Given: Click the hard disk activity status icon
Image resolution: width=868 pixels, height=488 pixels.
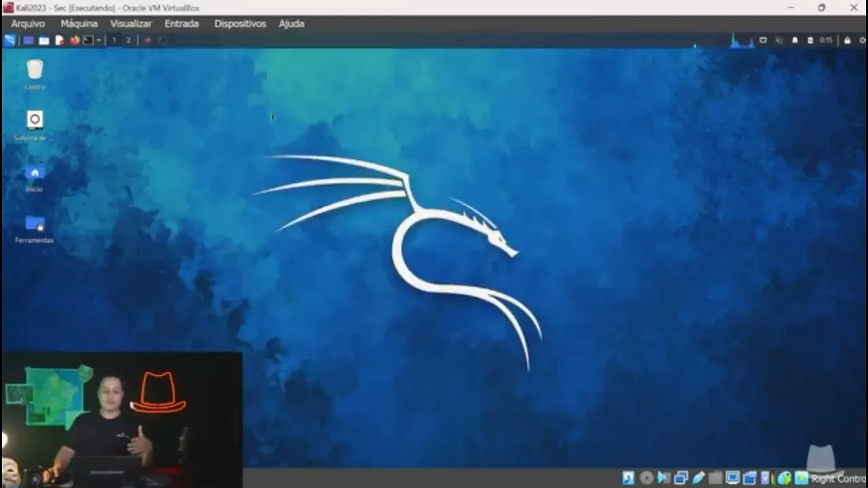Looking at the screenshot, I should 629,478.
